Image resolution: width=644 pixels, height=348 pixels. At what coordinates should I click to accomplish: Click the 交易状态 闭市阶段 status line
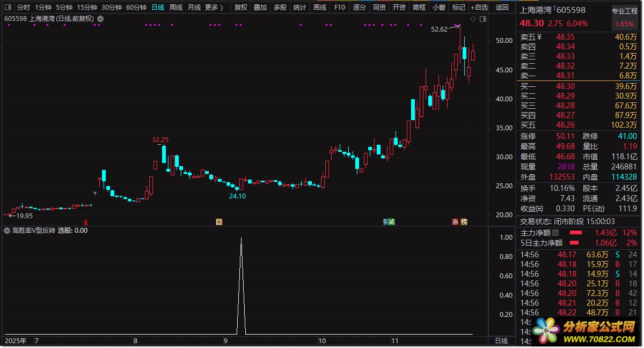(x=567, y=221)
